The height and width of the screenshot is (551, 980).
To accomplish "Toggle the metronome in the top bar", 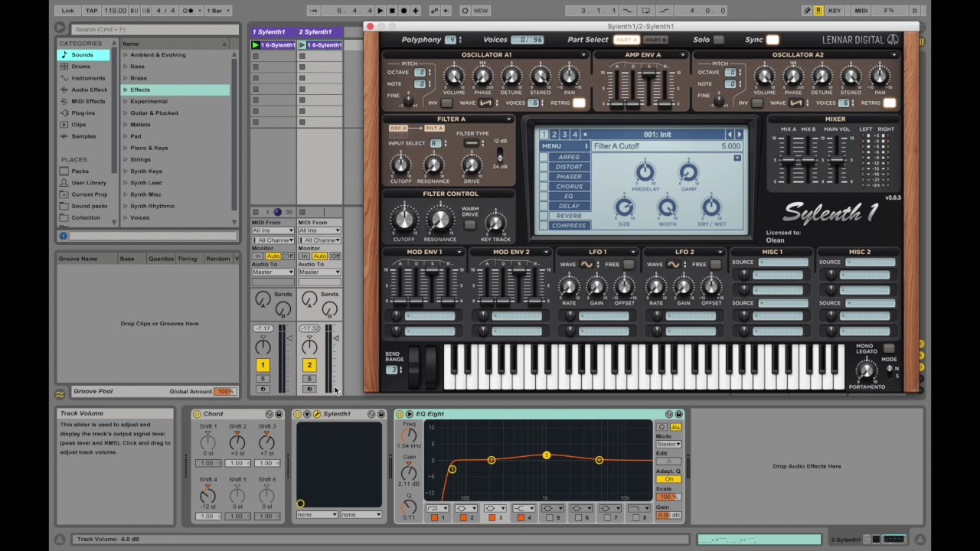I will 188,11.
